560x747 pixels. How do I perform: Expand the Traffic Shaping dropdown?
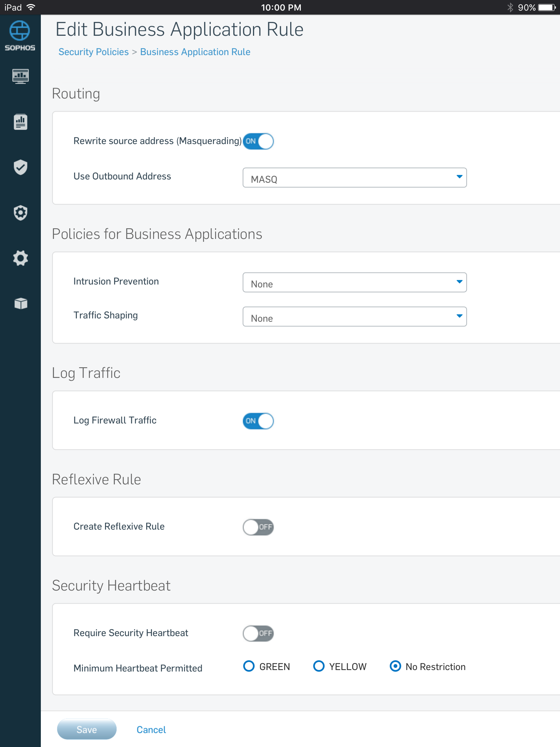click(355, 317)
